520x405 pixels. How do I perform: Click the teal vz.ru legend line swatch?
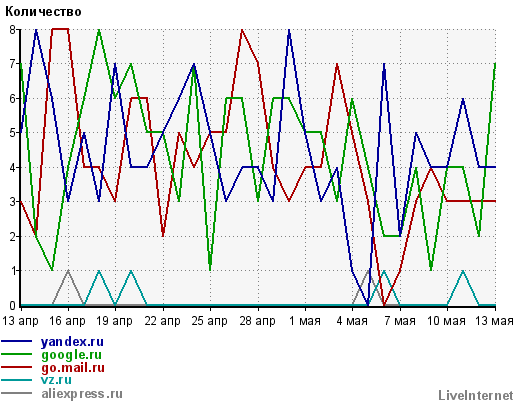coord(17,380)
